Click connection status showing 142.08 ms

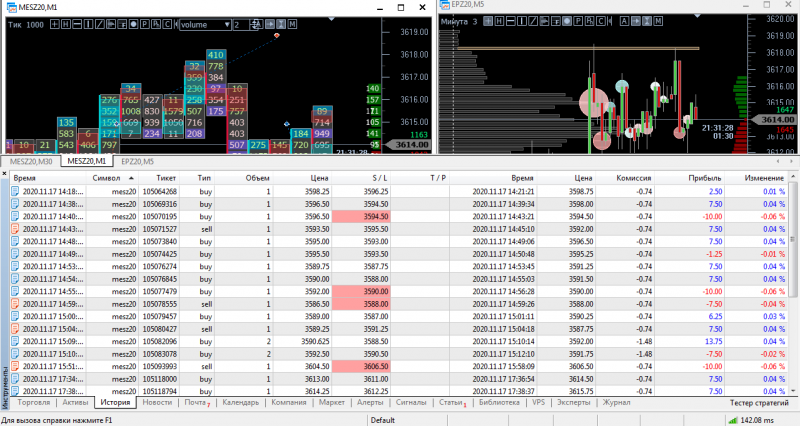pyautogui.click(x=751, y=420)
